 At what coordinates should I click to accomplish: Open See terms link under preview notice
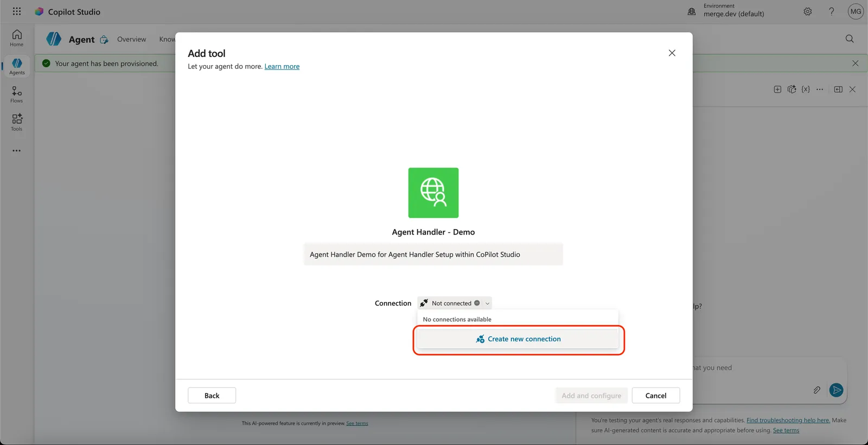(357, 423)
